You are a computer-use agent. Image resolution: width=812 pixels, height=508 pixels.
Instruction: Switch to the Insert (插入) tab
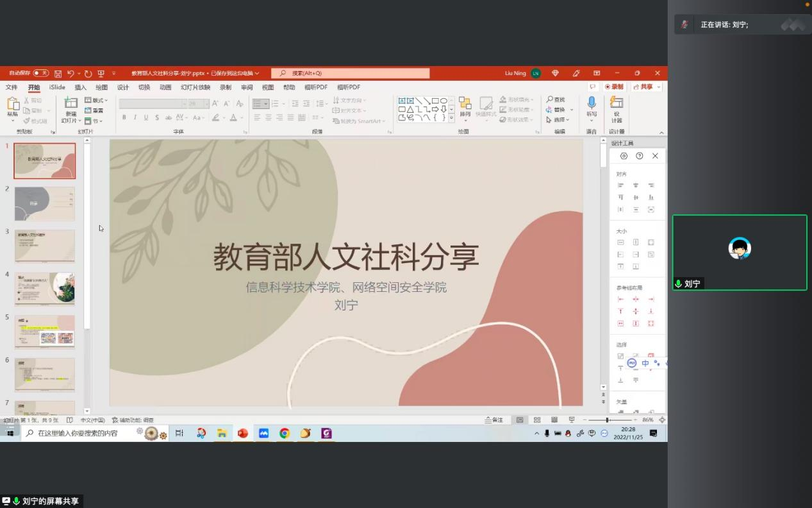80,87
